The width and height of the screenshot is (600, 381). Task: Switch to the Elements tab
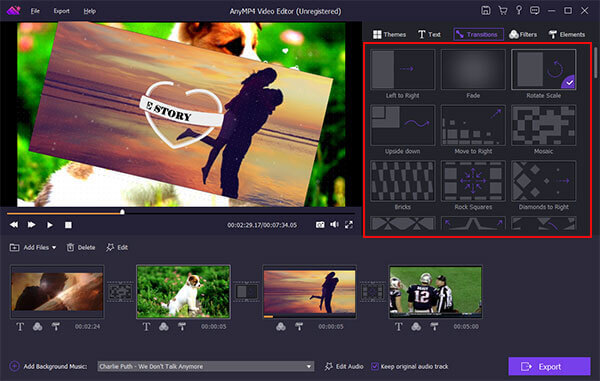click(x=567, y=34)
